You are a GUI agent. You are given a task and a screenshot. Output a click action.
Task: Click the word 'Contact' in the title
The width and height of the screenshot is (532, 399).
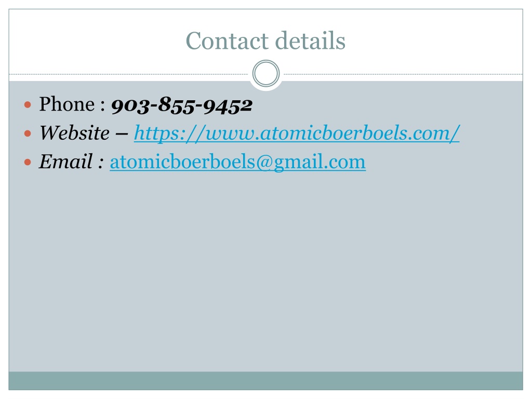tap(228, 41)
